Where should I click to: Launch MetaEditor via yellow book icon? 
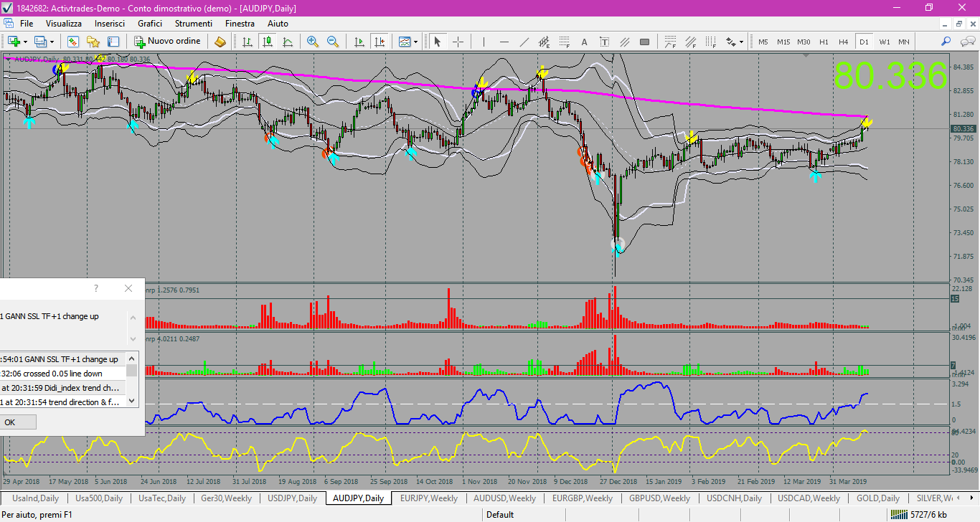coord(220,42)
